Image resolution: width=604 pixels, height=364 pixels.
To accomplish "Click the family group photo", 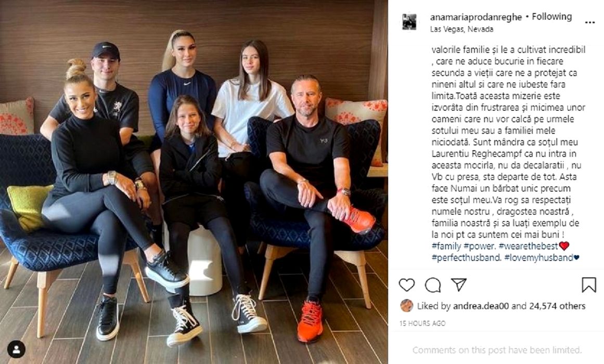I will click(x=194, y=182).
